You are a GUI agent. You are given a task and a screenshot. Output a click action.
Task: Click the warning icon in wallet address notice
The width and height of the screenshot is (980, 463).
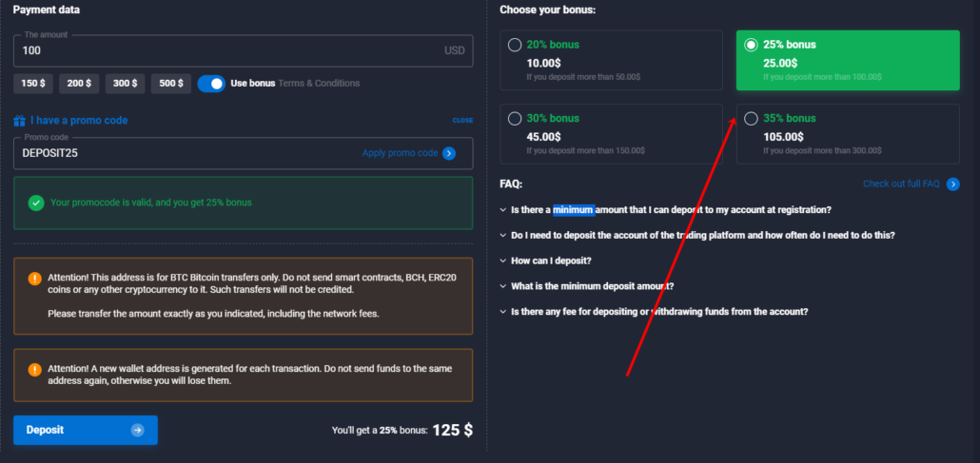coord(35,369)
